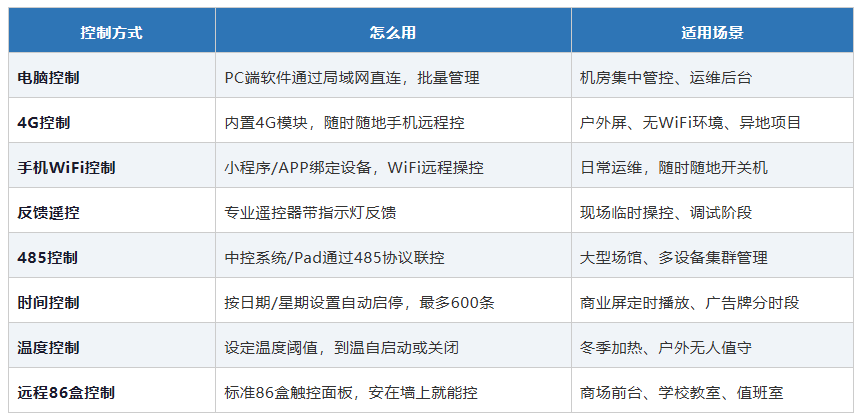
Task: Click cell 冬季加热、户外无人值守
Action: tap(712, 345)
